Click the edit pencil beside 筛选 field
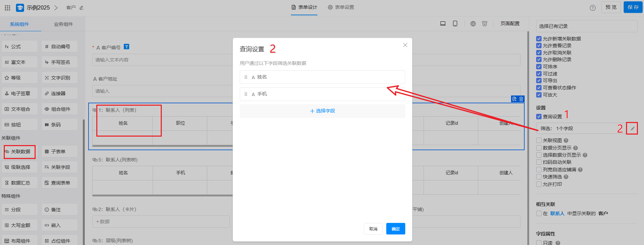The width and height of the screenshot is (644, 245). (x=632, y=128)
